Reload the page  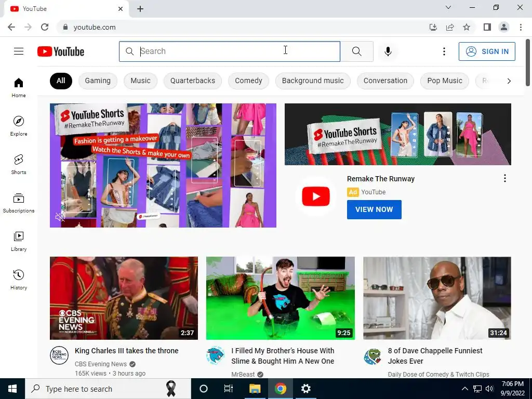[45, 27]
